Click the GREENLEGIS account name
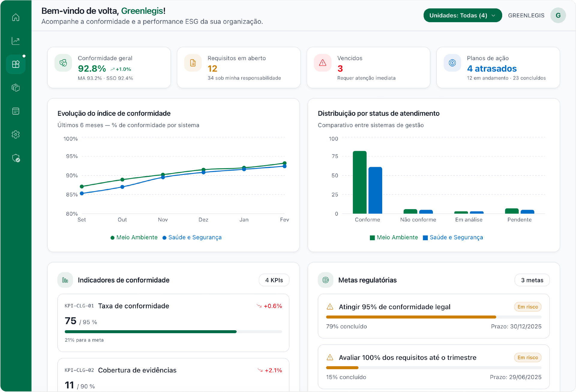Screen dimensions: 576x392 (526, 15)
